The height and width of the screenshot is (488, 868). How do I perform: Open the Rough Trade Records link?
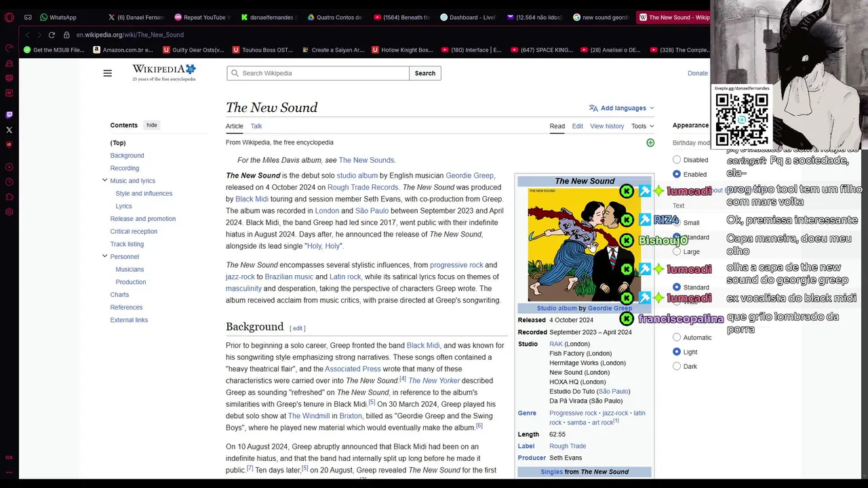[x=363, y=187]
